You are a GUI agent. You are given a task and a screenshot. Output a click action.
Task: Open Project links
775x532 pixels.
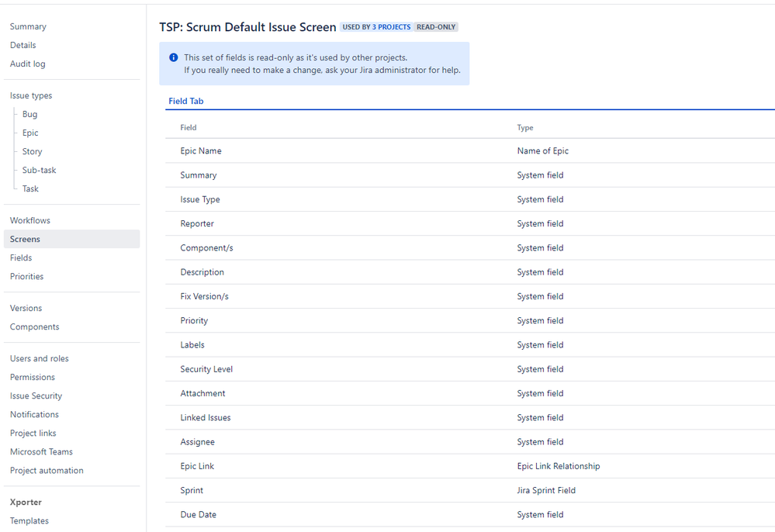(33, 434)
